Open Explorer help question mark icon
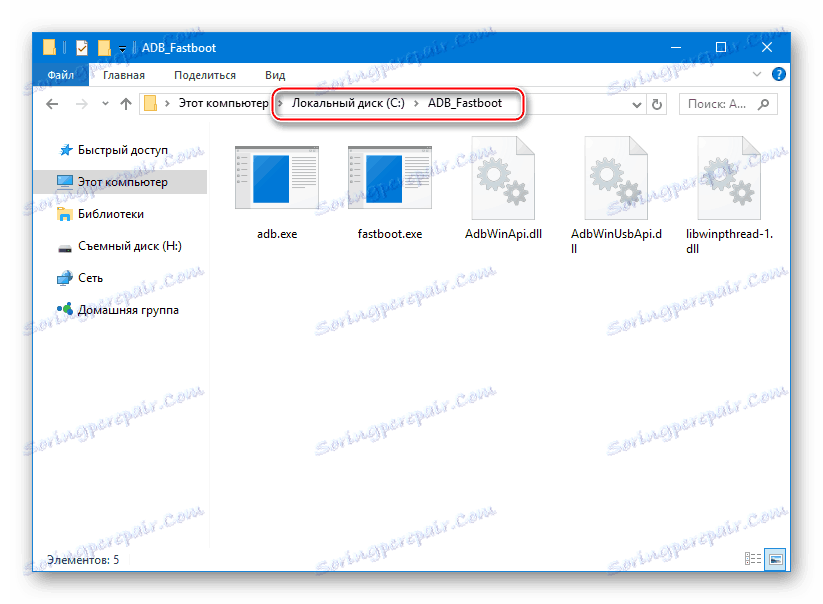Viewport: 823px width, 604px height. [778, 74]
